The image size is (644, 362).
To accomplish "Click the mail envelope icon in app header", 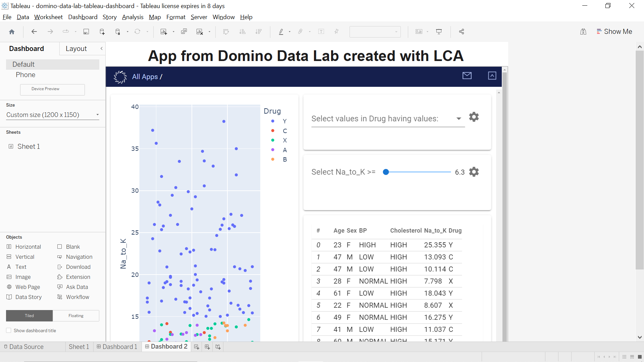I will pos(467,76).
